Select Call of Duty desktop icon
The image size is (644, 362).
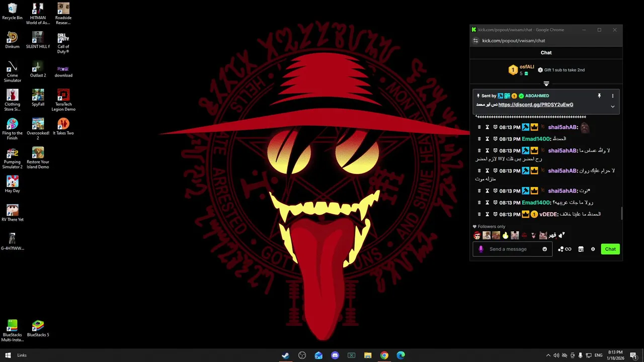click(63, 43)
